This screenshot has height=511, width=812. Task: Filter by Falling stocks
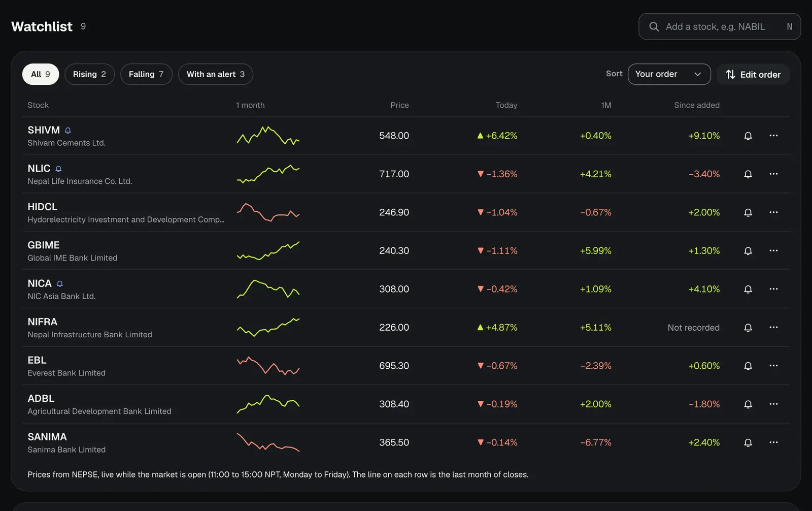pyautogui.click(x=146, y=74)
